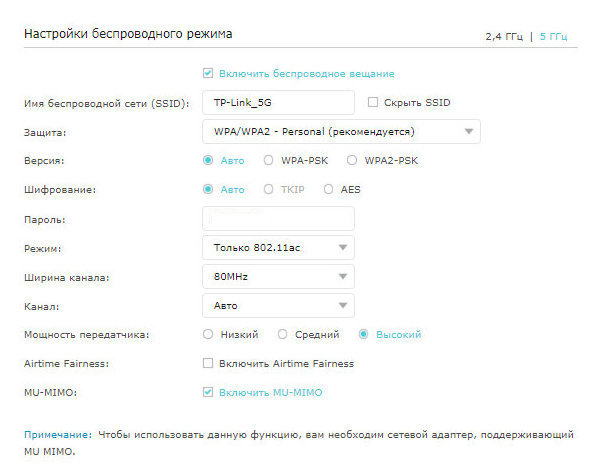Screen dimensions: 592x469
Task: Set transmit power to Средний
Action: 282,334
